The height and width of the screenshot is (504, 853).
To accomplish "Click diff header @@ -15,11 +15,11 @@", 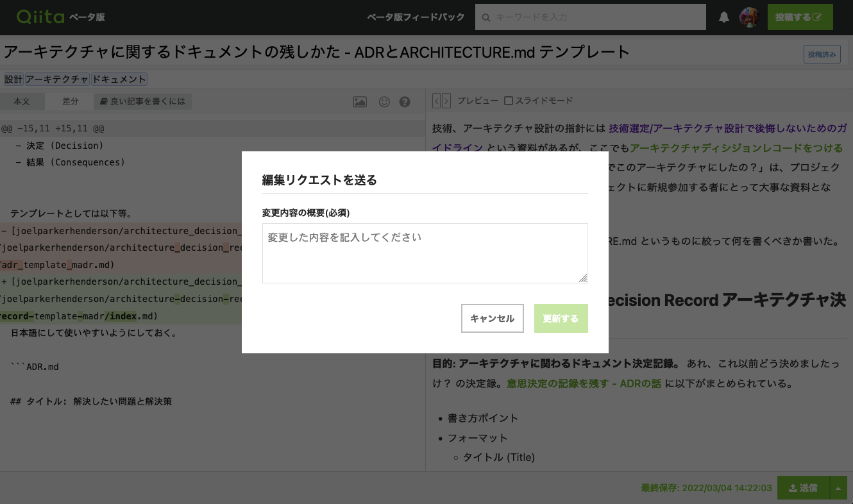I will point(53,129).
